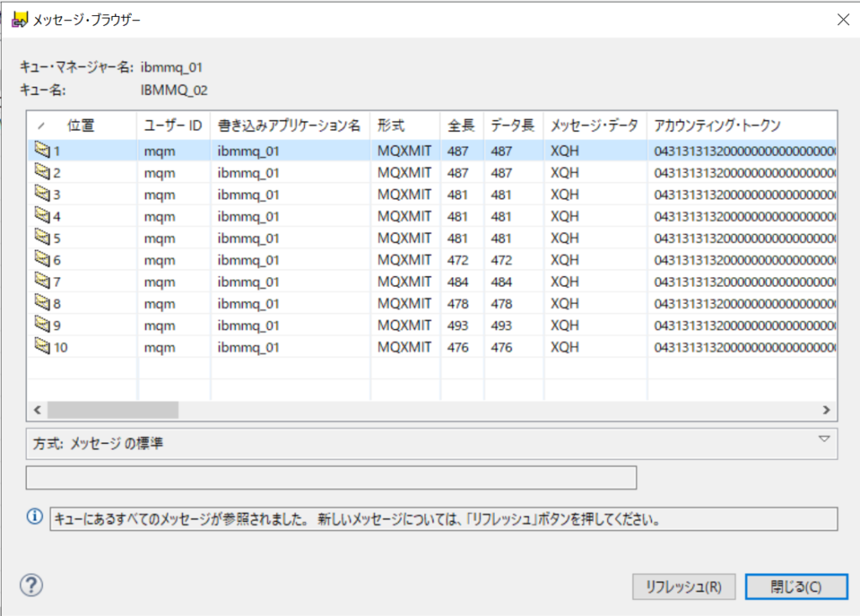Click ibmmq_01 application name in row 8
The width and height of the screenshot is (860, 616).
click(x=249, y=304)
